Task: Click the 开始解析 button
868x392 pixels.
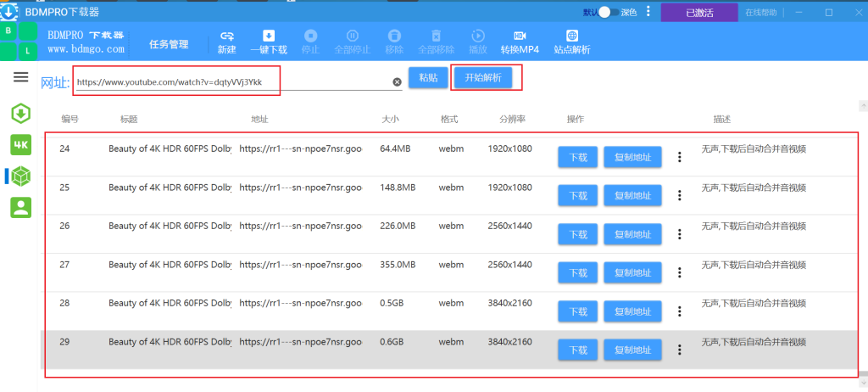Action: coord(482,77)
